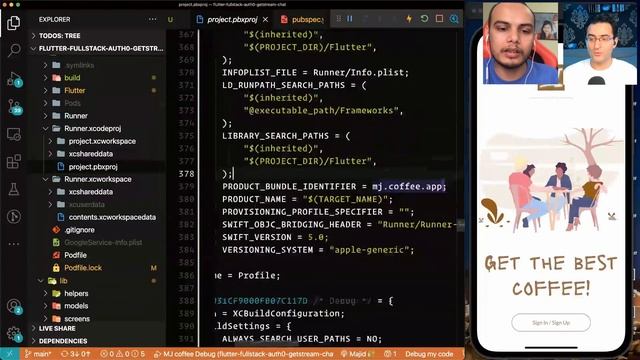The height and width of the screenshot is (360, 640).
Task: Open the Remote Explorer view
Action: coord(14,134)
